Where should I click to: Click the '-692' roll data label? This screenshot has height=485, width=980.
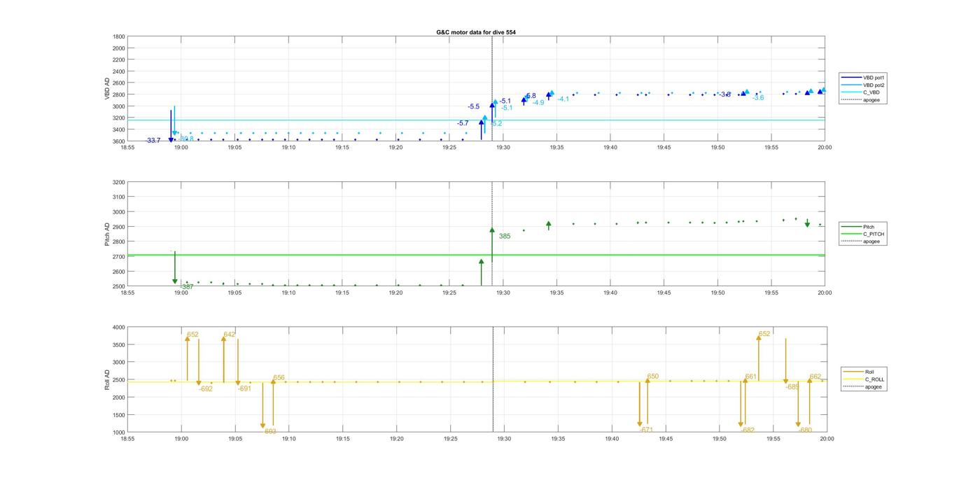point(206,389)
